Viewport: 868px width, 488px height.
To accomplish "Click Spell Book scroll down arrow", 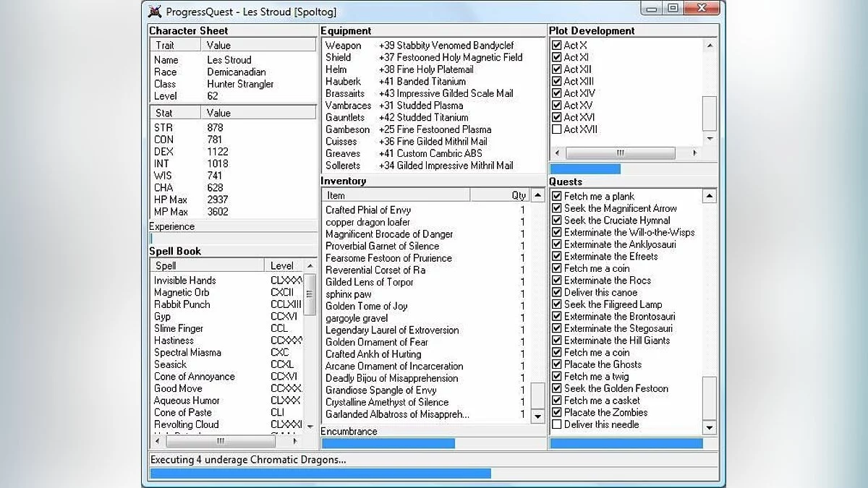I will tap(310, 427).
